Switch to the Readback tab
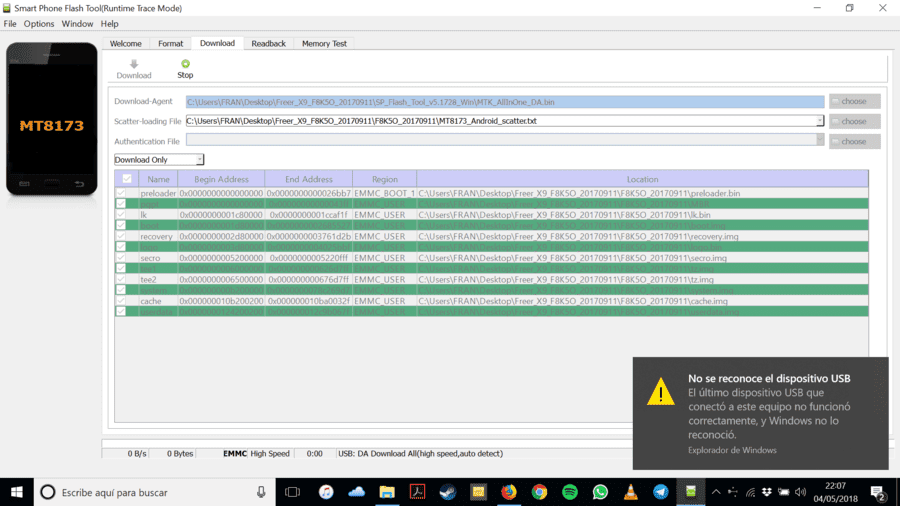900x506 pixels. click(x=269, y=44)
